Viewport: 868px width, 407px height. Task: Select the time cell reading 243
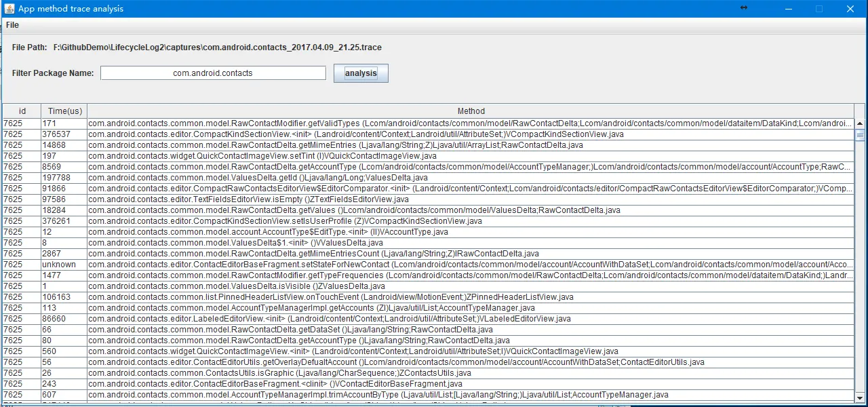click(64, 384)
